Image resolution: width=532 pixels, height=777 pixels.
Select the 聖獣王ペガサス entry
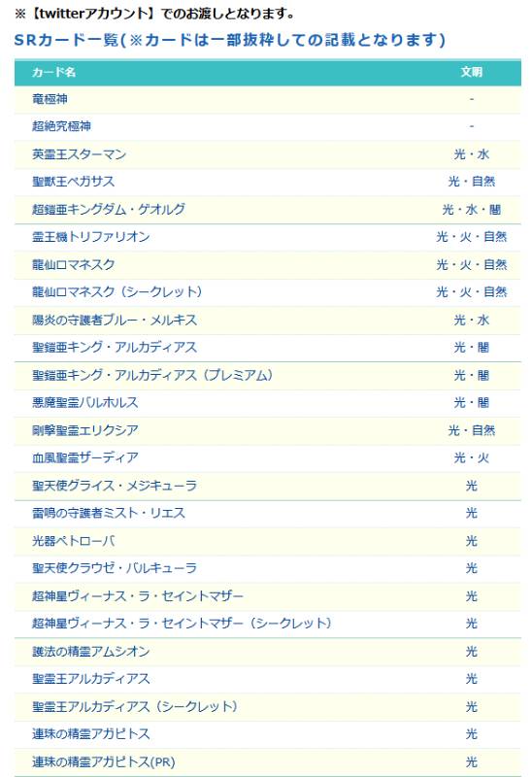click(x=74, y=182)
